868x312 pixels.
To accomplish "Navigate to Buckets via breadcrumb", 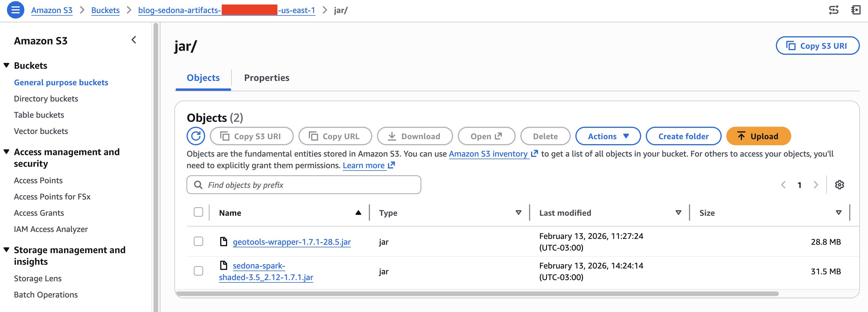I will (105, 10).
